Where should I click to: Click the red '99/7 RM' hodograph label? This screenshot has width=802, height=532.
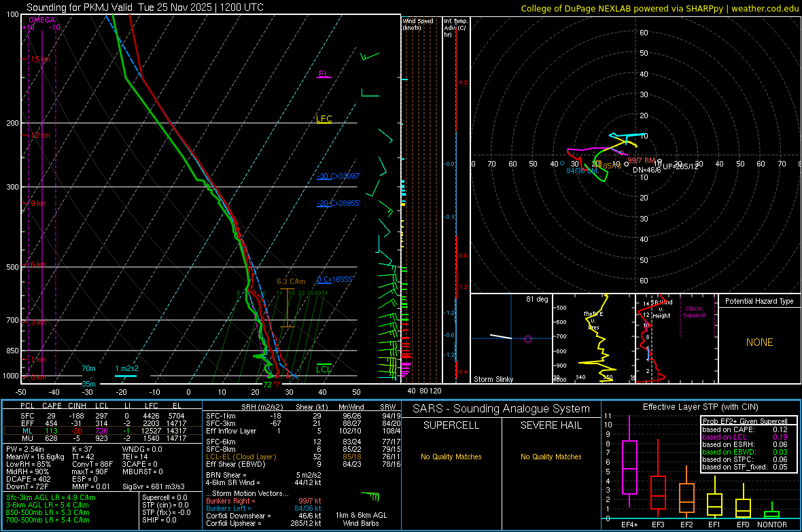tap(642, 160)
